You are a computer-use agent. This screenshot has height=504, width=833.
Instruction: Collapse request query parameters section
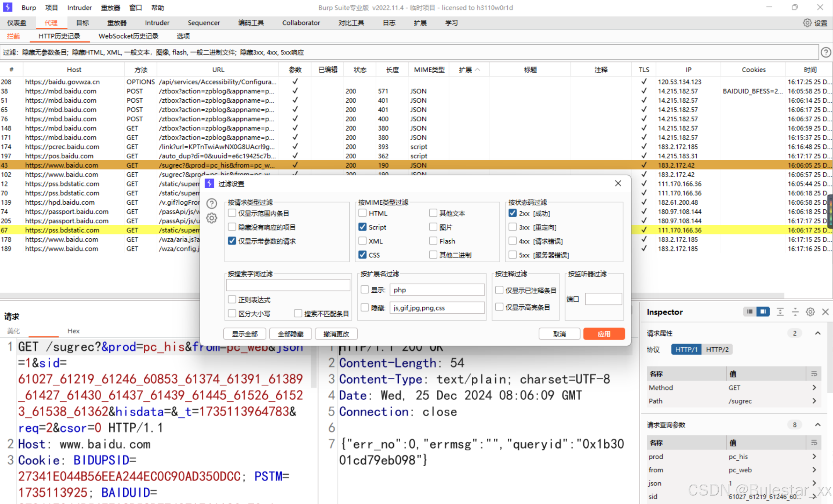[818, 425]
